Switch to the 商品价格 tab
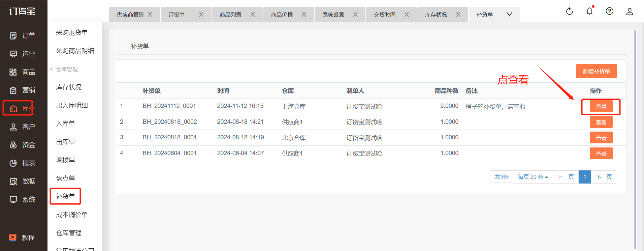 point(282,15)
